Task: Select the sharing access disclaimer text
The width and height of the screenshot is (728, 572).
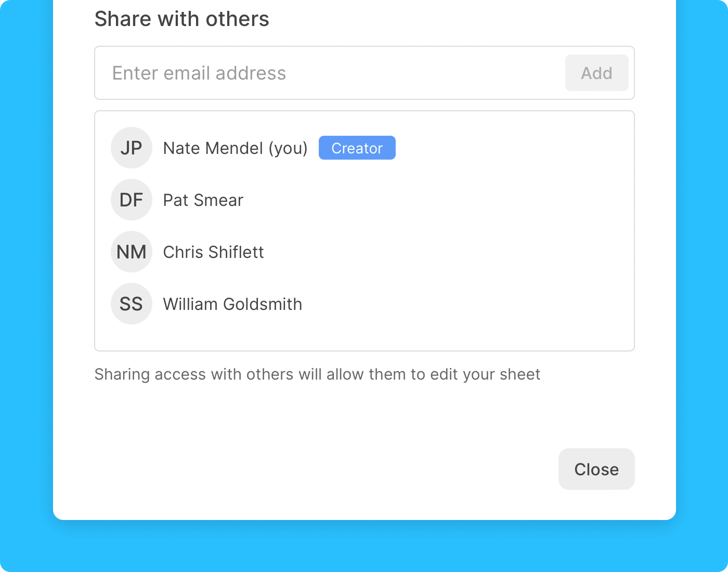Action: click(x=317, y=374)
